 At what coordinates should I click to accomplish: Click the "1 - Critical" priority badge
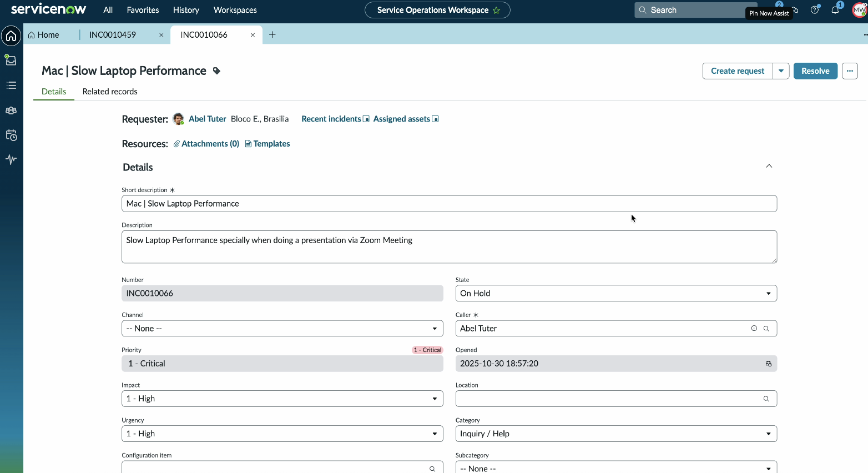(427, 350)
